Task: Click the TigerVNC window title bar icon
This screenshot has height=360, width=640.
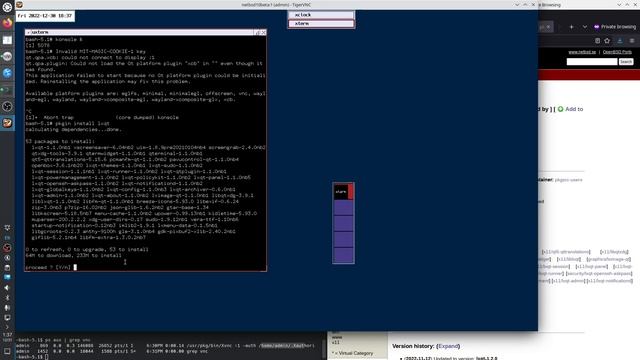Action: click(x=19, y=5)
